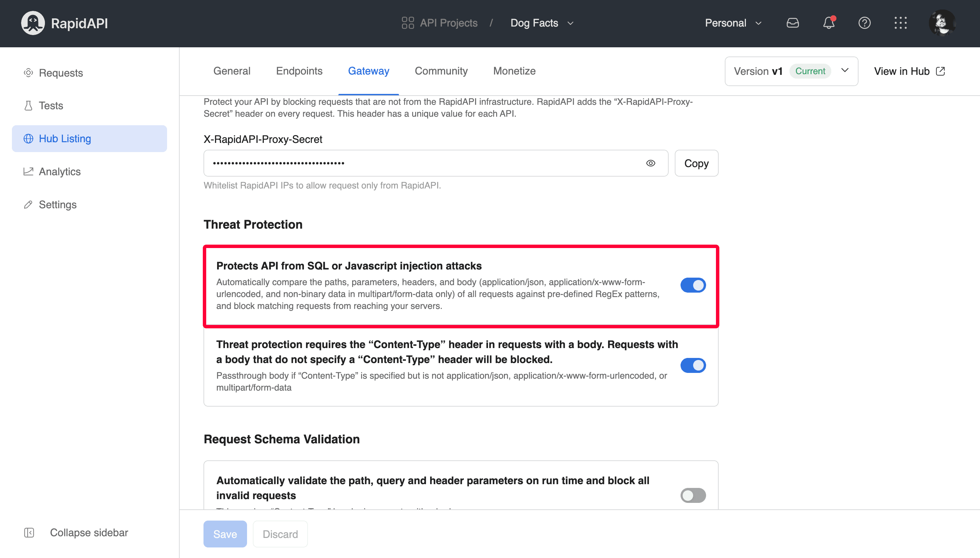Enable automatic request schema validation
Viewport: 980px width, 558px height.
[x=693, y=495]
